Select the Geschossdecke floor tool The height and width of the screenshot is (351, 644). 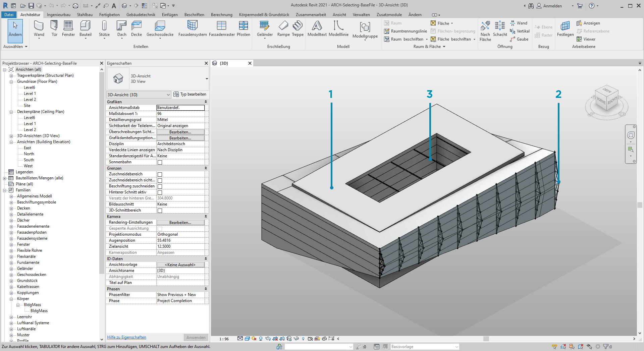[x=160, y=29]
